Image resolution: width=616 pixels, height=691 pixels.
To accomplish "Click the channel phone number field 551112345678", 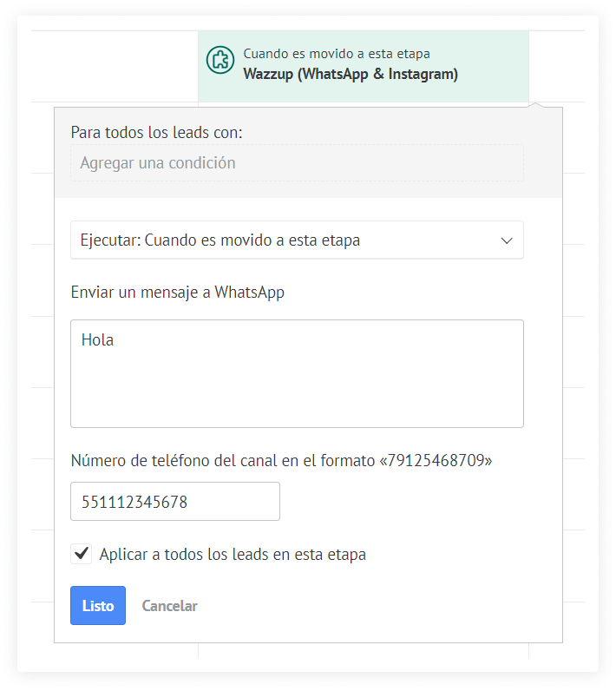I will click(175, 502).
